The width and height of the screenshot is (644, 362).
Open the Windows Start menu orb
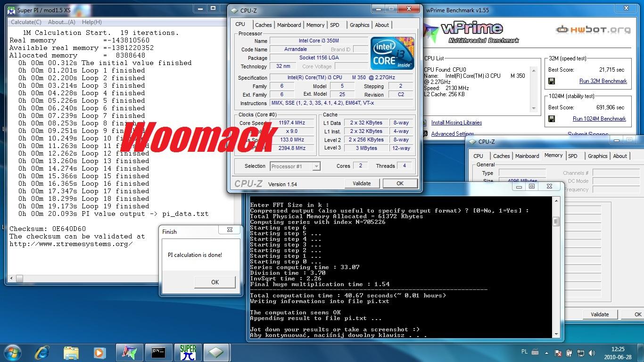coord(12,352)
